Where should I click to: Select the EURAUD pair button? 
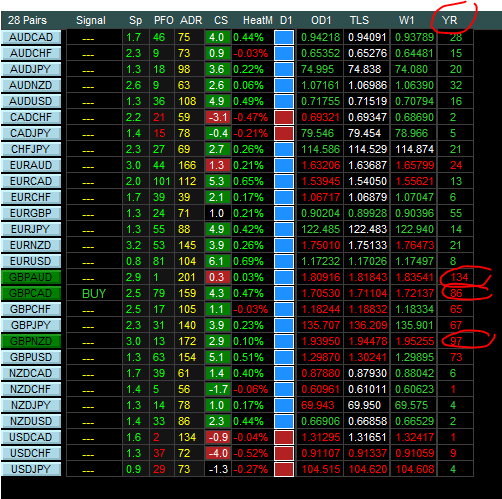pos(31,165)
